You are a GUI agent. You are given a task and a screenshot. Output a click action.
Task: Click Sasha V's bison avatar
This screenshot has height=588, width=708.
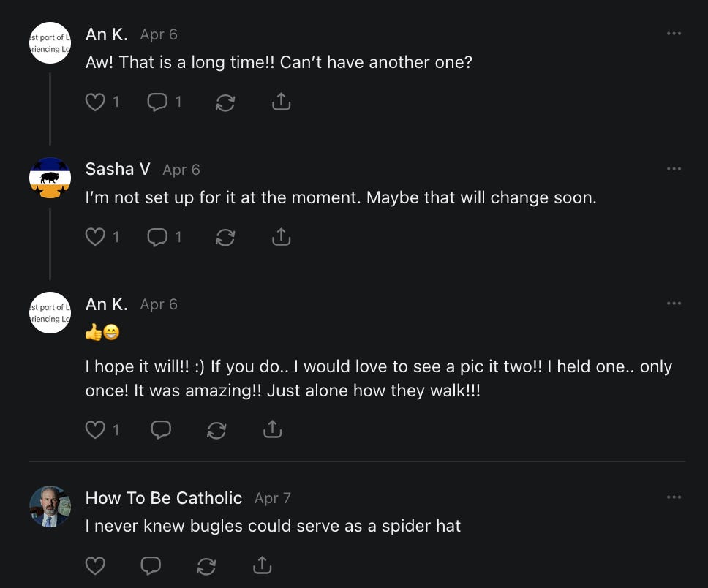point(50,178)
